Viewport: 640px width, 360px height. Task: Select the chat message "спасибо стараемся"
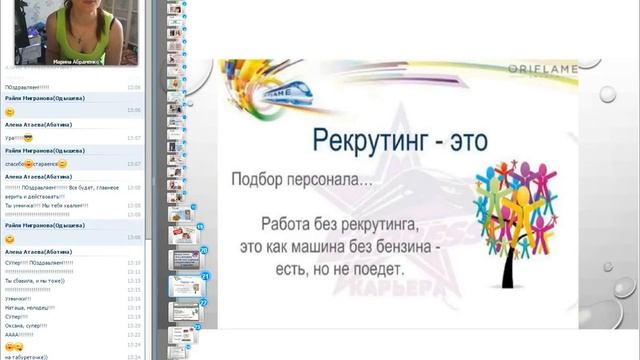(36, 164)
